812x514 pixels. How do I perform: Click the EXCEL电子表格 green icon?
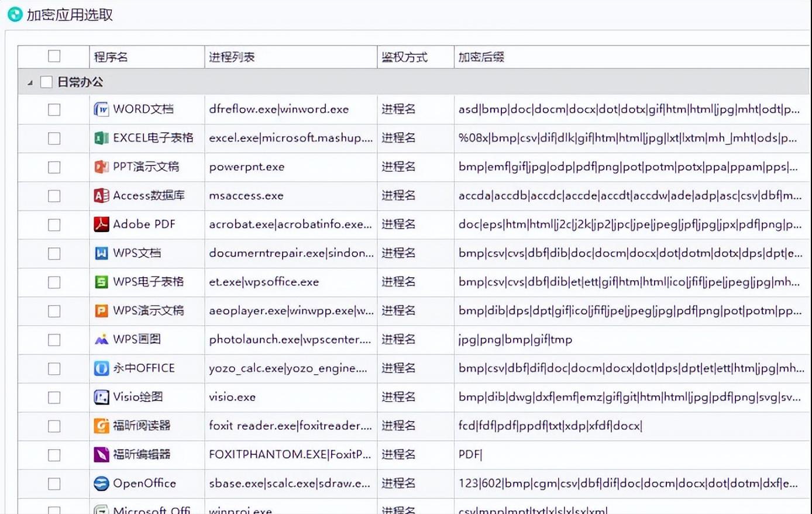coord(102,138)
